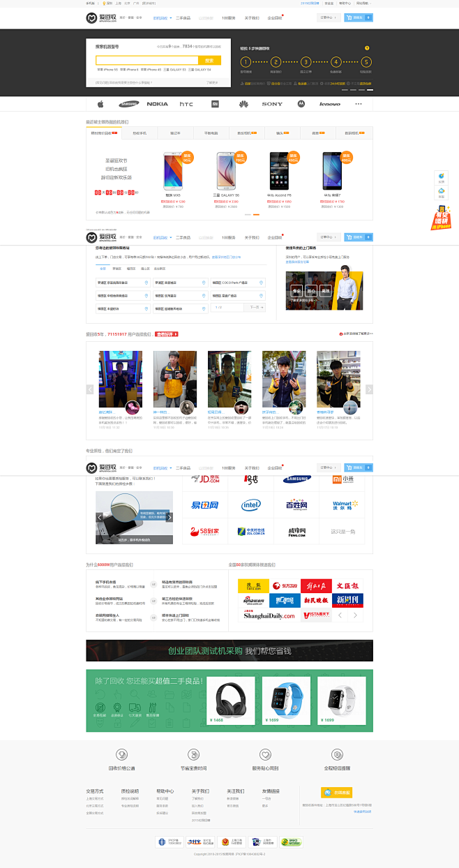Click the yellow question mark help icon

click(367, 48)
